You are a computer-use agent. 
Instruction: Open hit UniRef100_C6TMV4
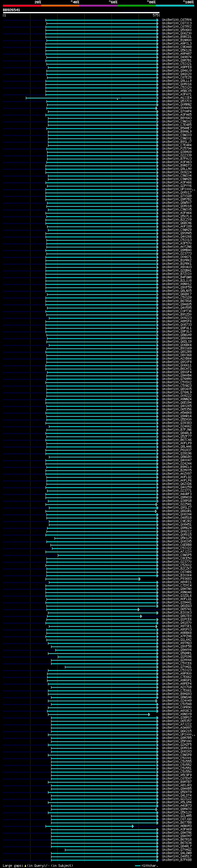pyautogui.click(x=177, y=20)
